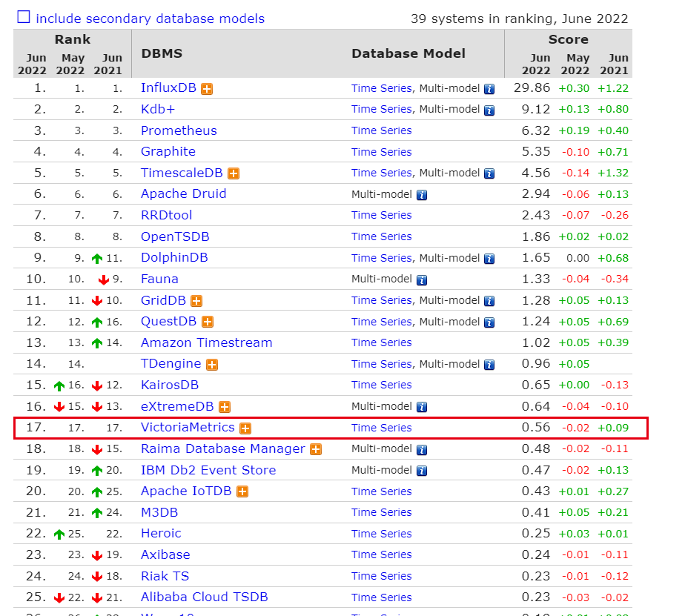Click the info icon in Apache Druid row

pos(422,195)
